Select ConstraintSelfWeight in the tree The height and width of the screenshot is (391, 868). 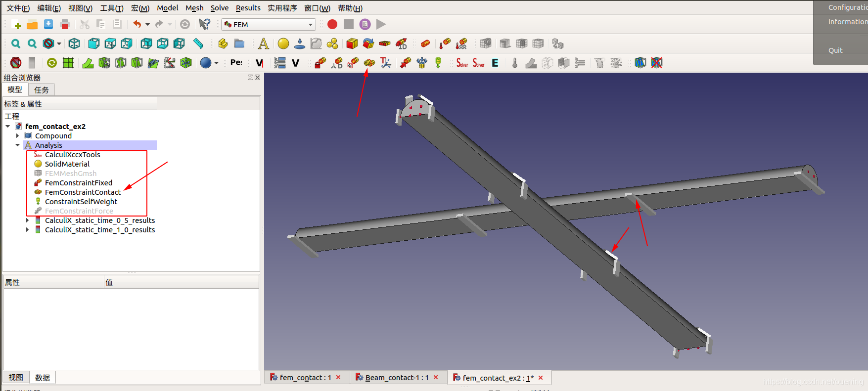pos(81,201)
